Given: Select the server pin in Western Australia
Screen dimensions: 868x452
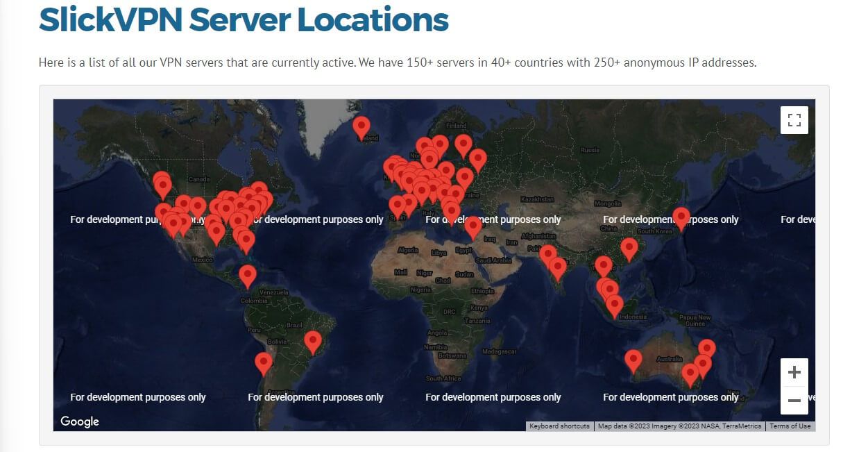Looking at the screenshot, I should (633, 362).
